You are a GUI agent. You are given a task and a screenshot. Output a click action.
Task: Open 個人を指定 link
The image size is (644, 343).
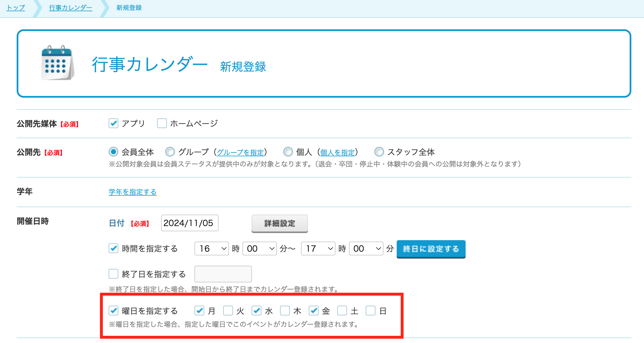(x=337, y=152)
